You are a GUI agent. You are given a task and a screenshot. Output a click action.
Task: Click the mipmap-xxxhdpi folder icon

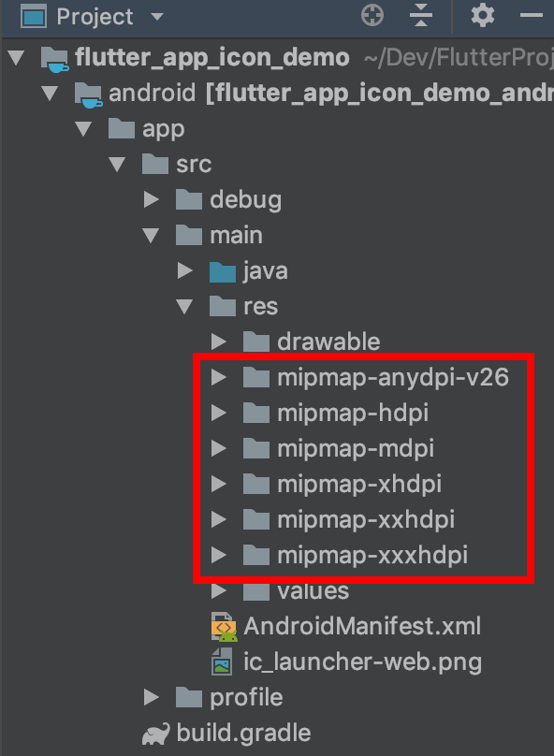[256, 556]
